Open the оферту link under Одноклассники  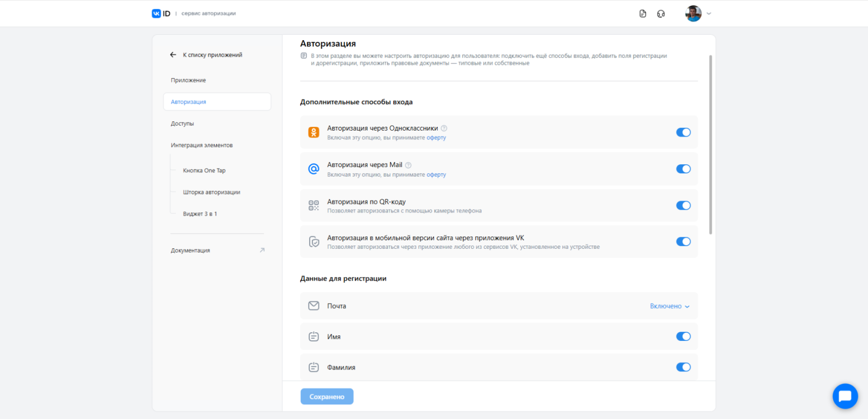(436, 138)
